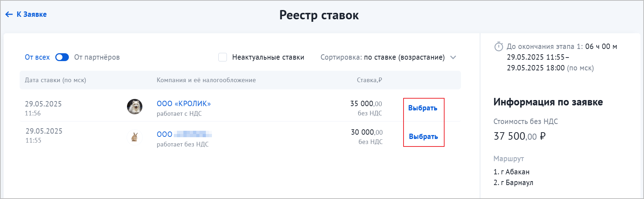Open the Сортировка dropdown
The width and height of the screenshot is (644, 199).
(x=388, y=57)
